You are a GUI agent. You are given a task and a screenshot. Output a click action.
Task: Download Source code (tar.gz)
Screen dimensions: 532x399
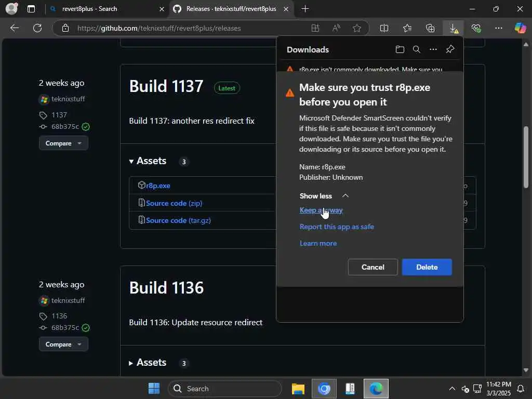tap(178, 220)
